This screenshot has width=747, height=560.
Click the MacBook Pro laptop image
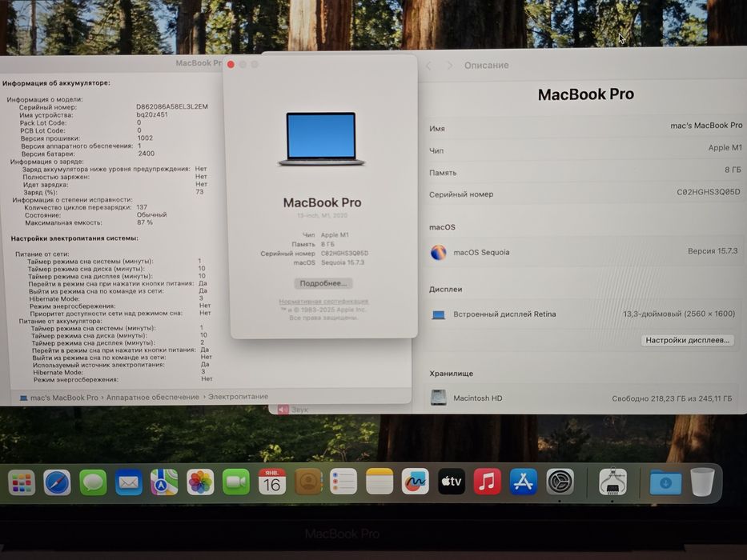322,139
